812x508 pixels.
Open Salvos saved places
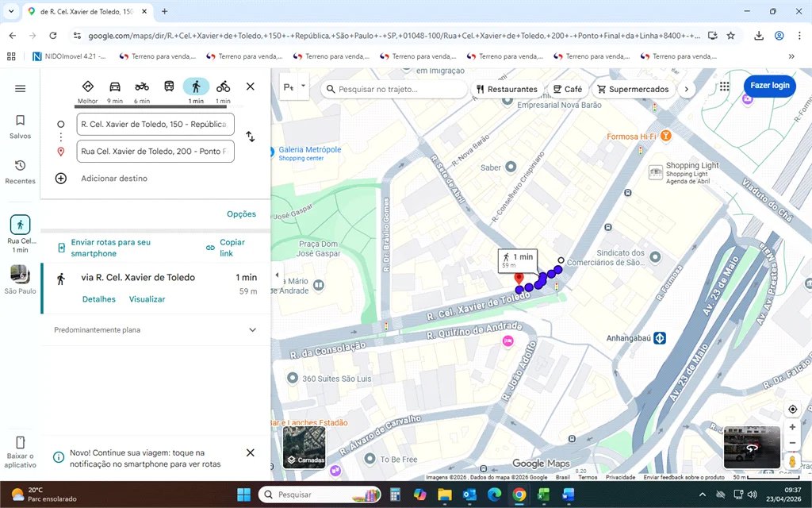tap(20, 127)
